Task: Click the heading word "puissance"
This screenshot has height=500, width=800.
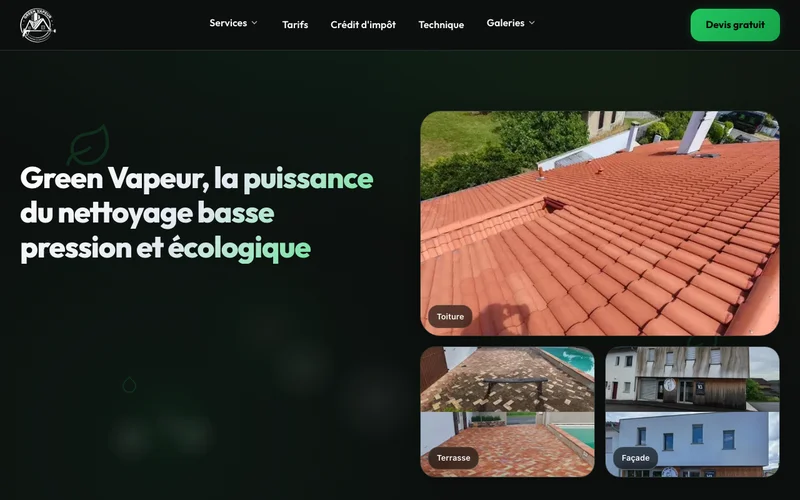Action: tap(308, 179)
